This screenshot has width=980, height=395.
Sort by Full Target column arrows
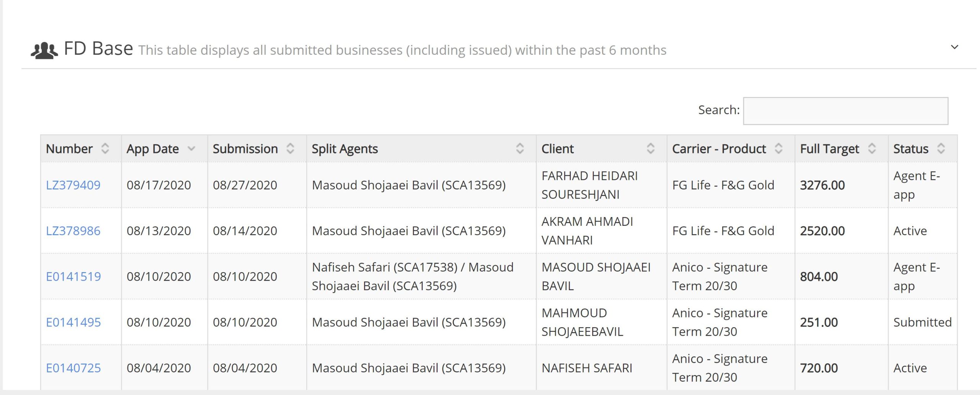pos(872,149)
